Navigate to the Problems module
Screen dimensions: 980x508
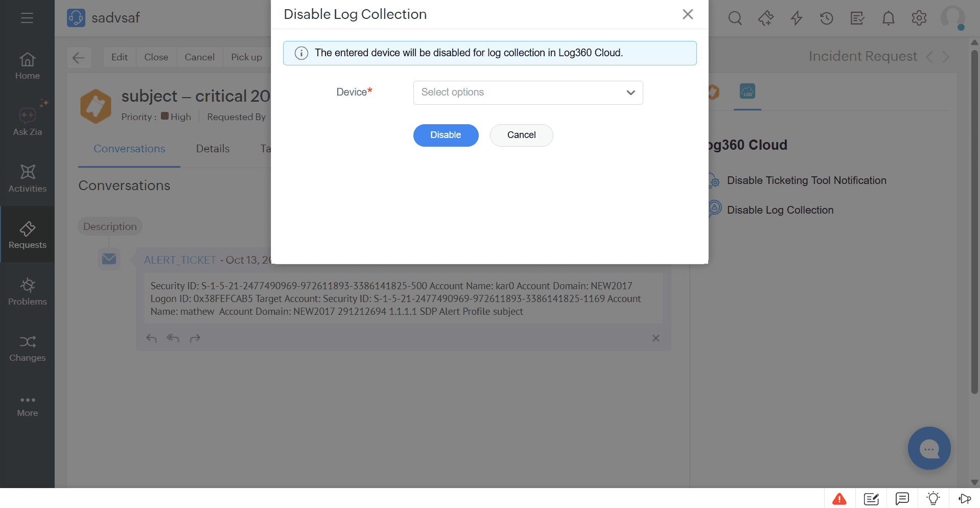tap(27, 291)
